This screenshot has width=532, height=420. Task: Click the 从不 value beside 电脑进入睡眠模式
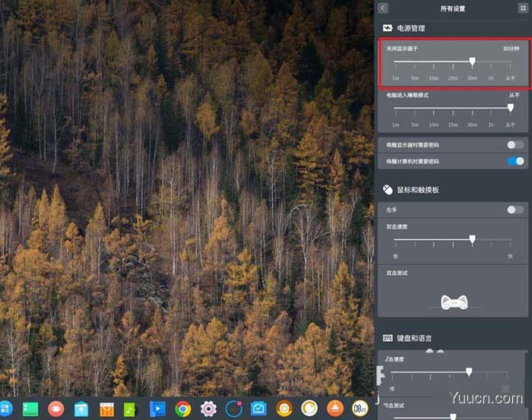[x=514, y=95]
